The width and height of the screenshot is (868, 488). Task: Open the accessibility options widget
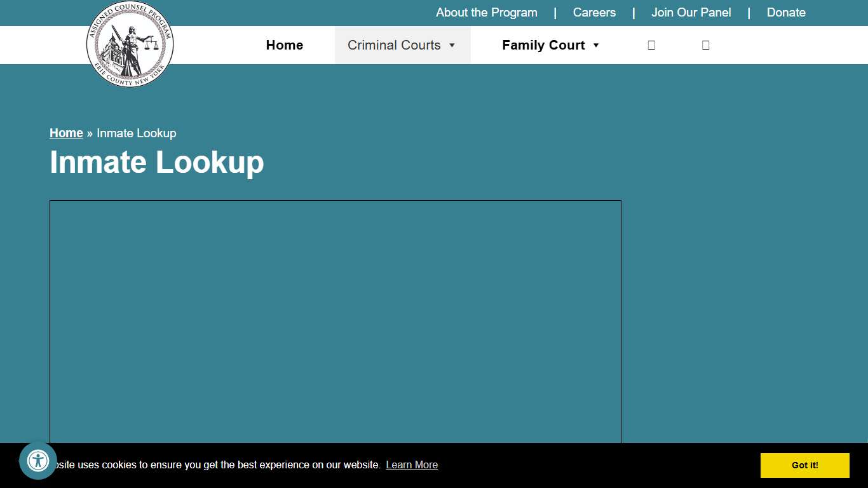point(38,461)
